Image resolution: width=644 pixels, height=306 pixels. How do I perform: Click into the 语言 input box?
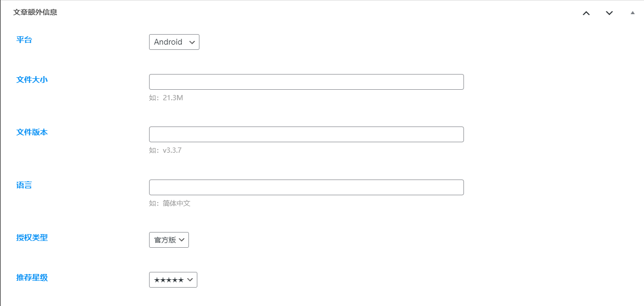coord(306,187)
